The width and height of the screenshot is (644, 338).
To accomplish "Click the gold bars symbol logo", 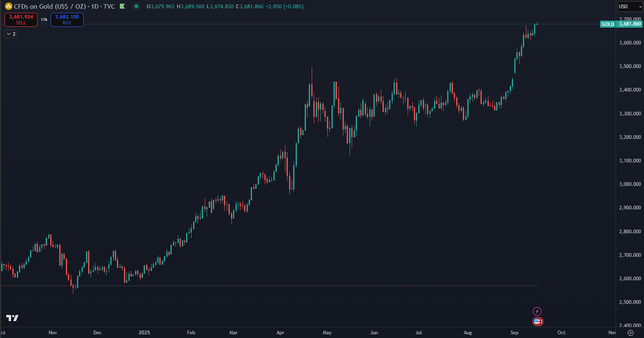I will pyautogui.click(x=8, y=7).
